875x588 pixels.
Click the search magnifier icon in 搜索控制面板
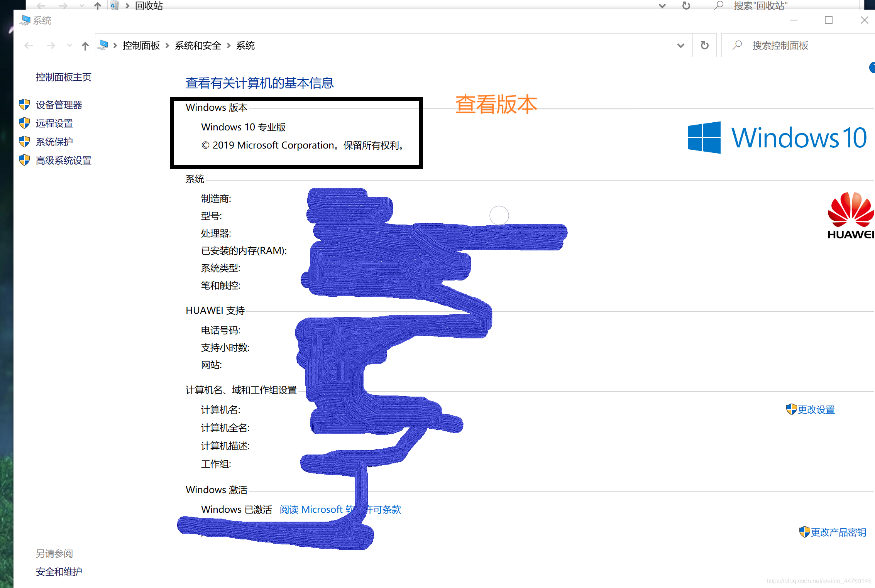[x=737, y=45]
